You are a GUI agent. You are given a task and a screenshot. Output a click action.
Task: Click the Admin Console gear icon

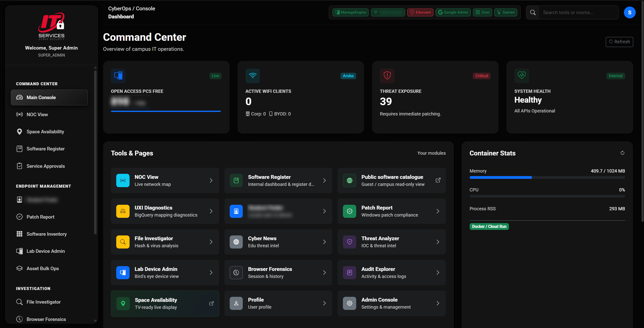click(x=349, y=303)
